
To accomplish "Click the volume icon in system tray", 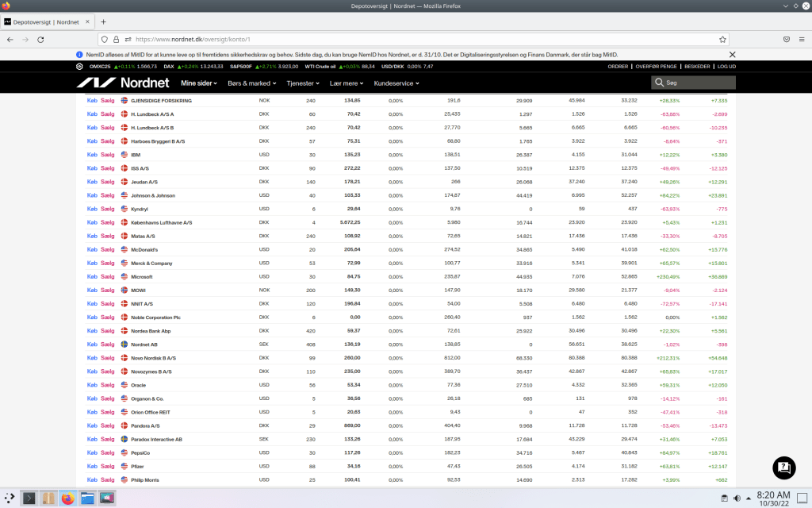I will tap(737, 498).
